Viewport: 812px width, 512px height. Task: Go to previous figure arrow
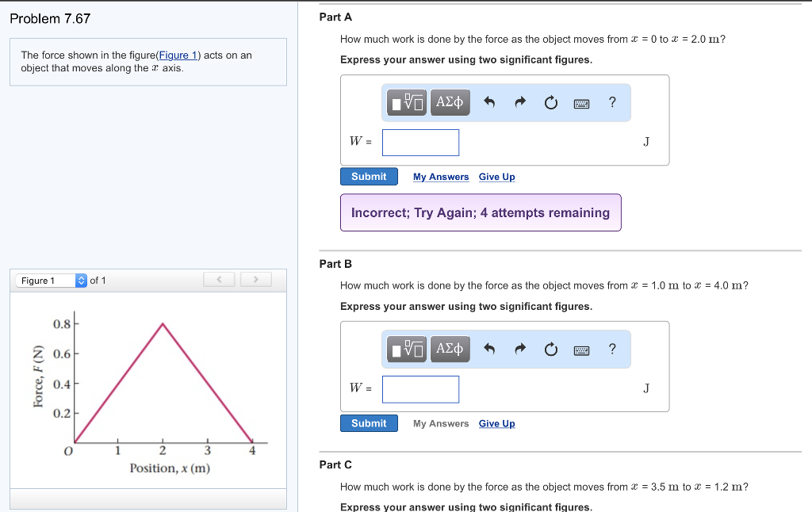(x=219, y=280)
